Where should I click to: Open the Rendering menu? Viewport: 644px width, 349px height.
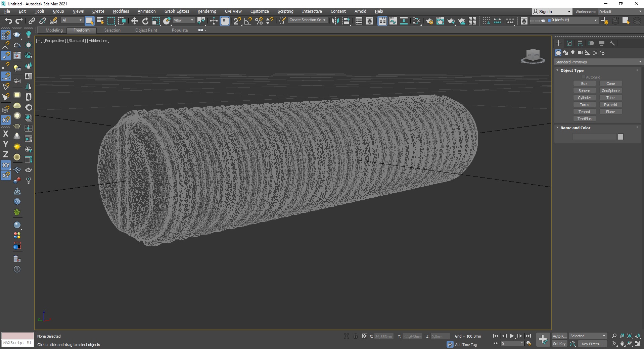(x=207, y=11)
